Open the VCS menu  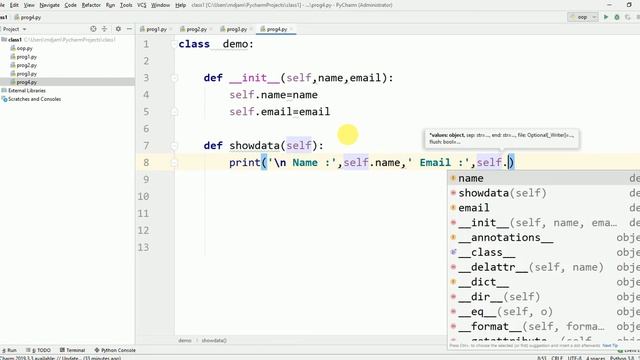[142, 5]
